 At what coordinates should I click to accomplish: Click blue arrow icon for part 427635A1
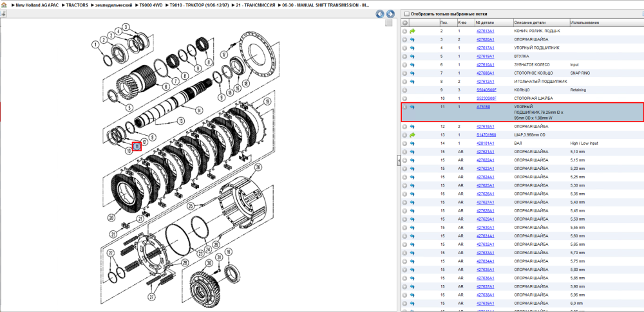click(x=412, y=270)
